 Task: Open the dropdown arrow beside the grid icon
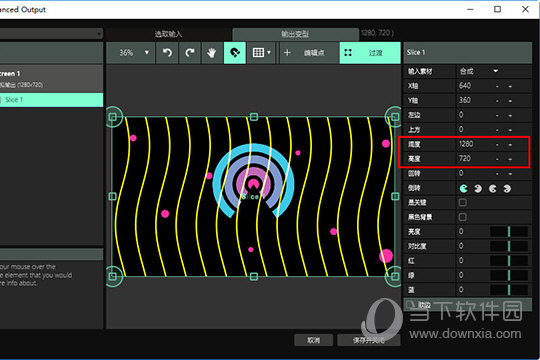tap(269, 53)
